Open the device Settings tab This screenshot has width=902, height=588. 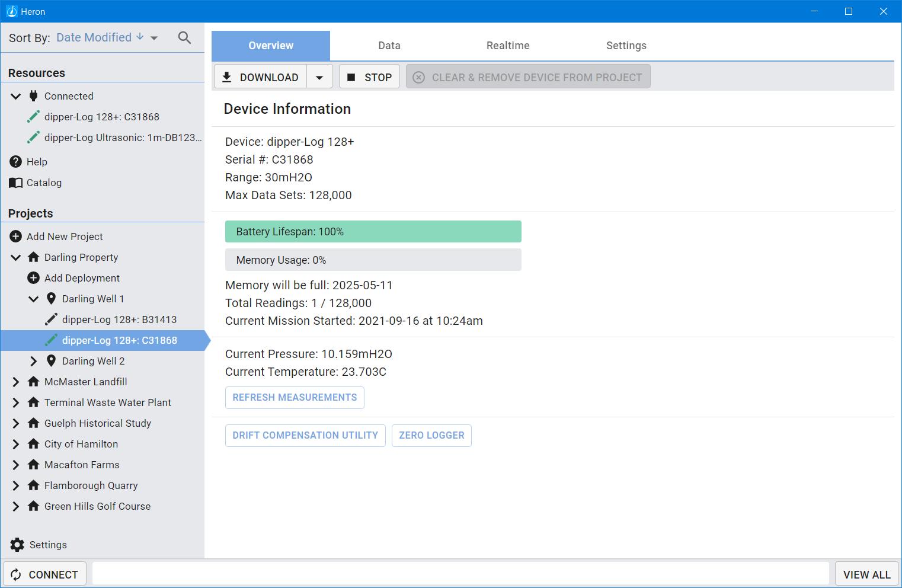(626, 46)
